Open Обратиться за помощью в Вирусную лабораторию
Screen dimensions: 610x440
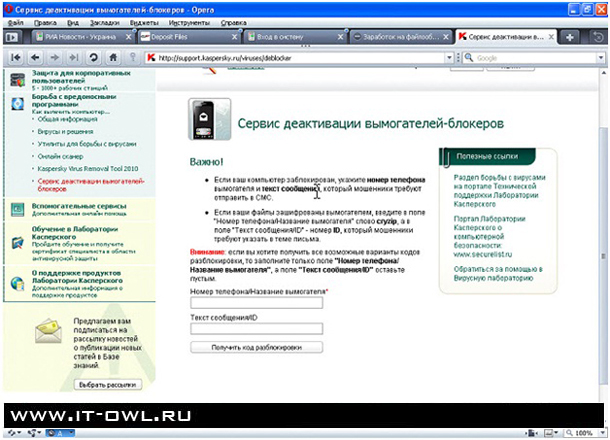[498, 273]
